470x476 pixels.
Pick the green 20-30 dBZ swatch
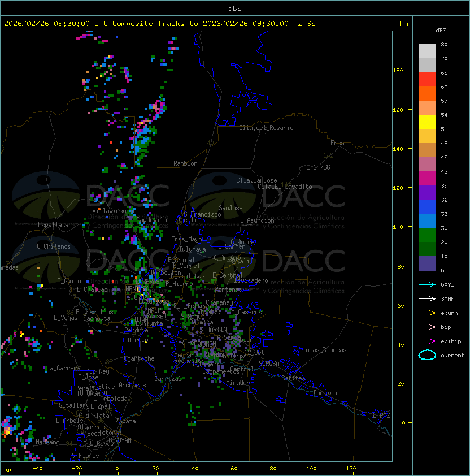click(427, 235)
